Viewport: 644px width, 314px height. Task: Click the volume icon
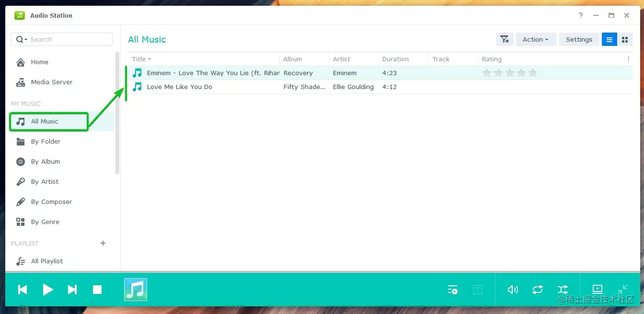pyautogui.click(x=512, y=290)
